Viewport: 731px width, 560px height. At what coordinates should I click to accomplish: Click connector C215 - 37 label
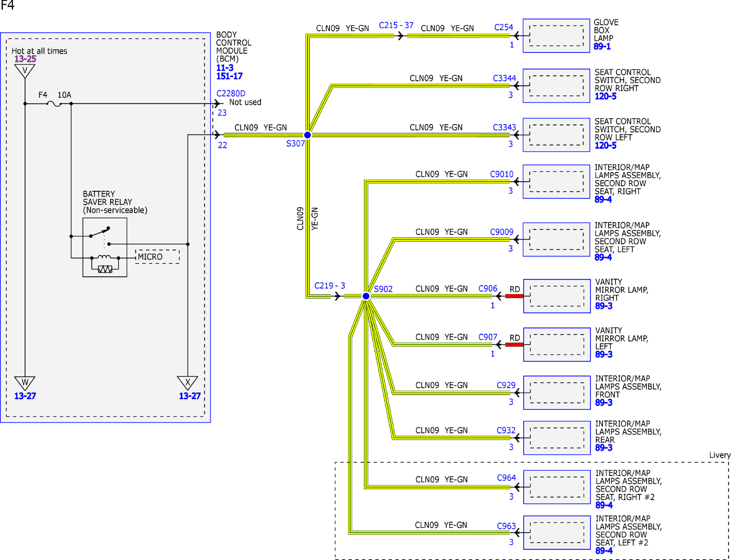[396, 25]
